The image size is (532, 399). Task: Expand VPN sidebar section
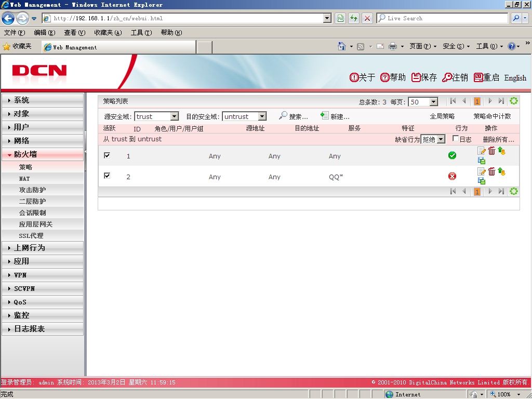click(43, 275)
